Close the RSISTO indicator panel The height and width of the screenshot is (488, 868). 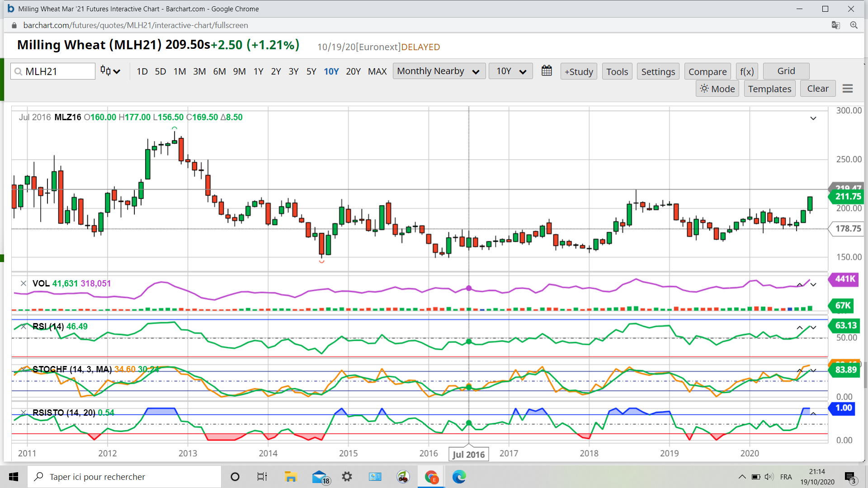point(23,413)
